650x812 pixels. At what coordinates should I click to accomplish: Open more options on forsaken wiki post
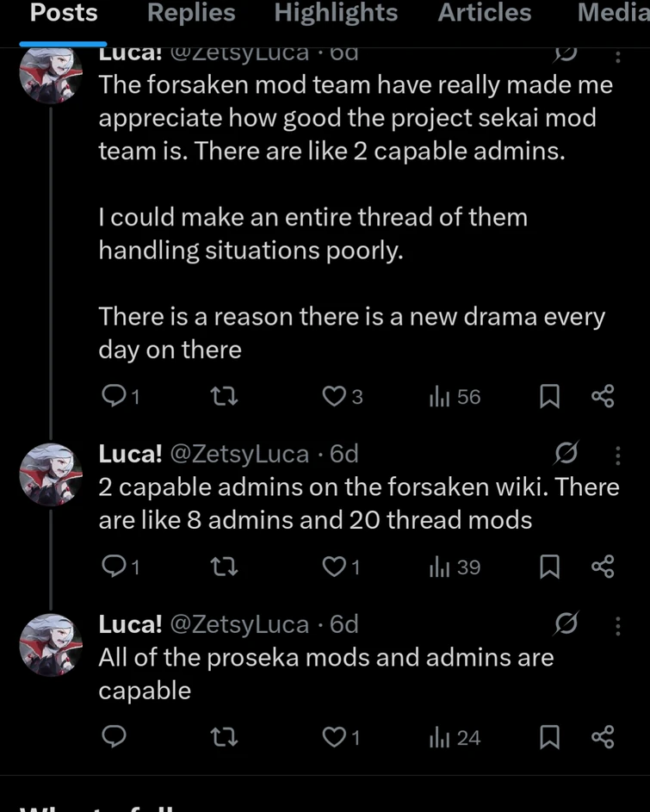pos(617,455)
